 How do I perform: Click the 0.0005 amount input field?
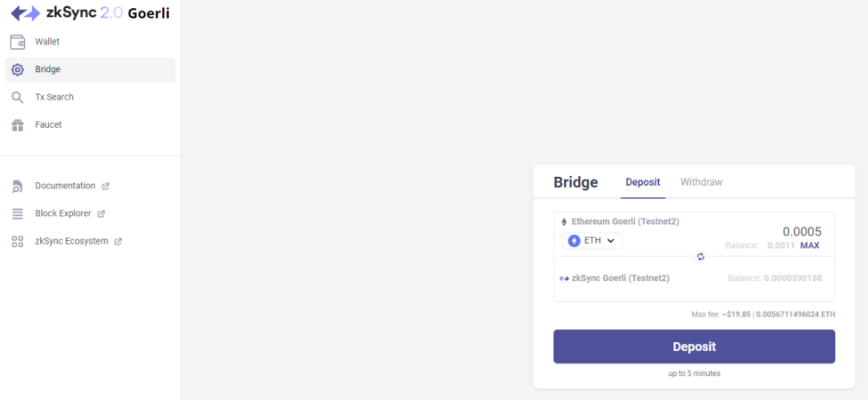click(x=786, y=231)
